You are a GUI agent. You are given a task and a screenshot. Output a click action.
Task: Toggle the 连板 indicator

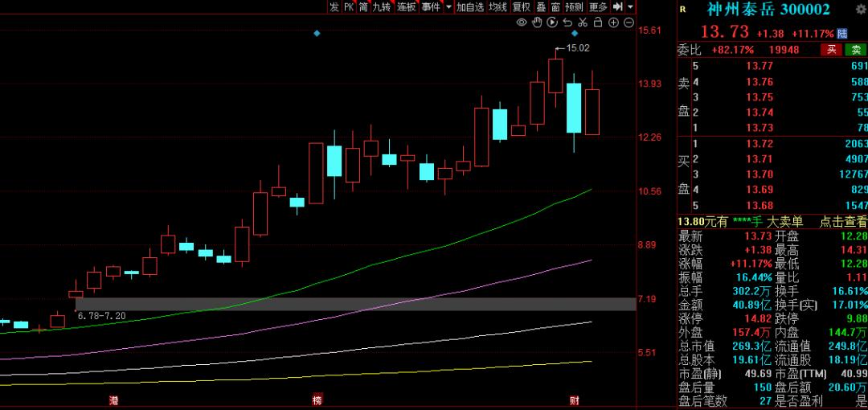click(407, 6)
